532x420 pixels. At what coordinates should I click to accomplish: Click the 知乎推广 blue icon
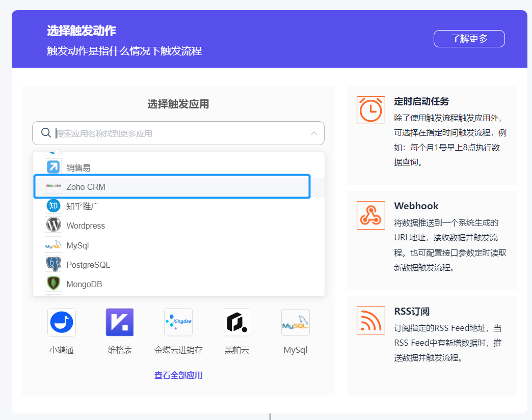tap(54, 206)
